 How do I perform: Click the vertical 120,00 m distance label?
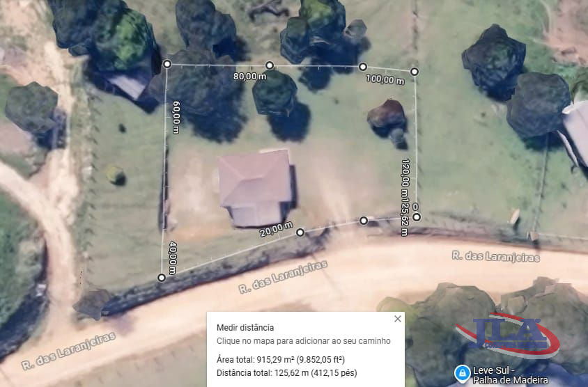(405, 177)
